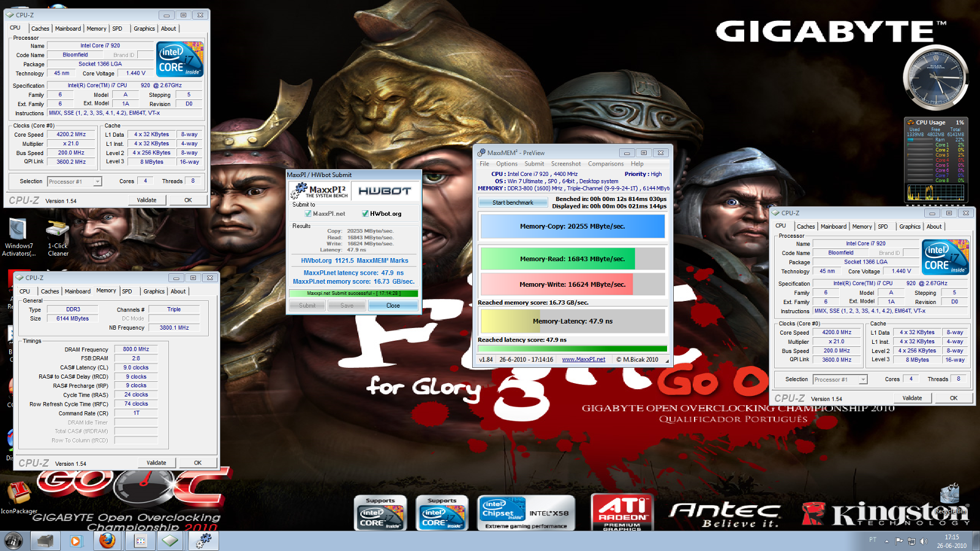Open the Recycle Bin desktop icon
Image resolution: width=980 pixels, height=551 pixels.
pos(950,500)
